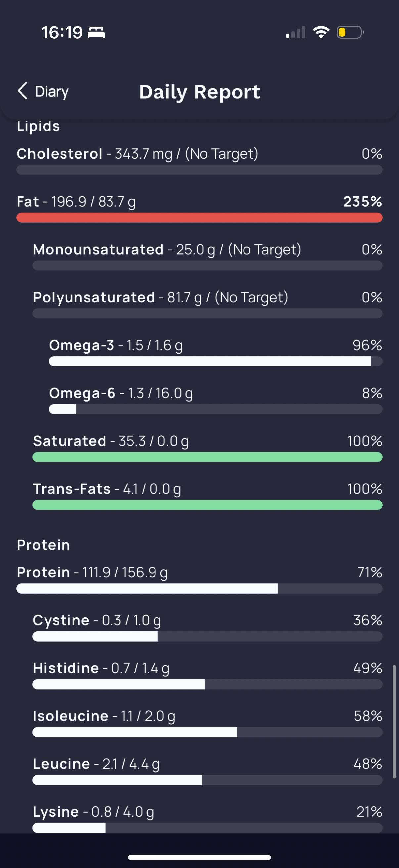Tap the back chevron next to Diary
This screenshot has width=399, height=868.
[22, 91]
